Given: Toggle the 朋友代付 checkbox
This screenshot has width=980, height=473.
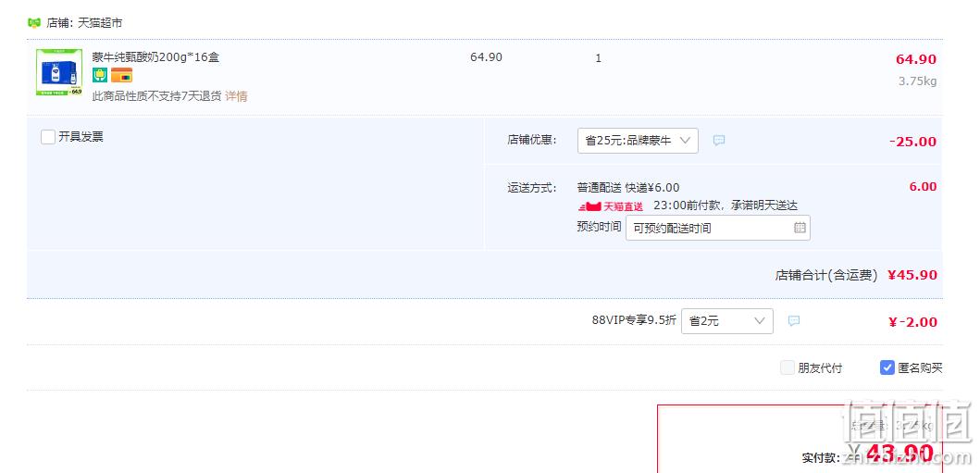Looking at the screenshot, I should (788, 368).
